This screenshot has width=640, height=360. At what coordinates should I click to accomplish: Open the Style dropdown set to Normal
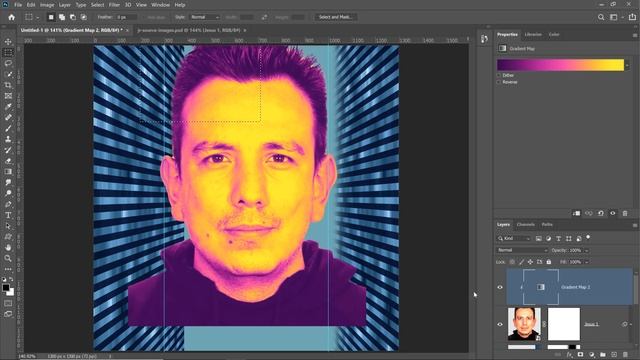tap(204, 17)
